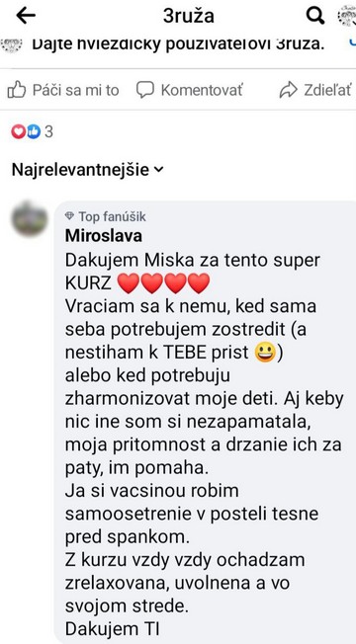Tap the Top fanúšik diamond badge
356x644 pixels.
click(x=70, y=216)
